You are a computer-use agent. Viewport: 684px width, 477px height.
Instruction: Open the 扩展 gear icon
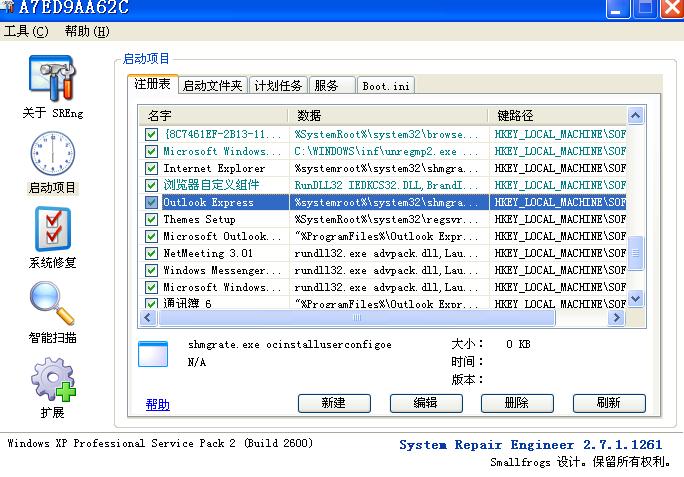pyautogui.click(x=53, y=379)
